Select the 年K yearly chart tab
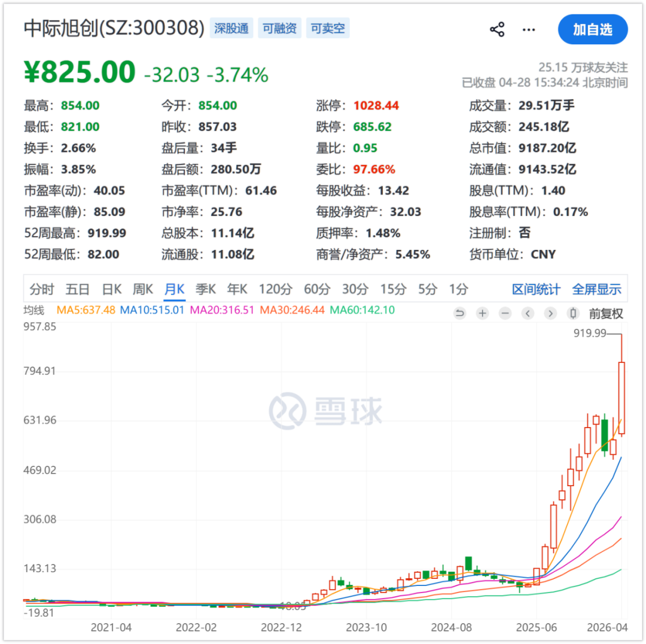This screenshot has height=644, width=646. pos(237,289)
